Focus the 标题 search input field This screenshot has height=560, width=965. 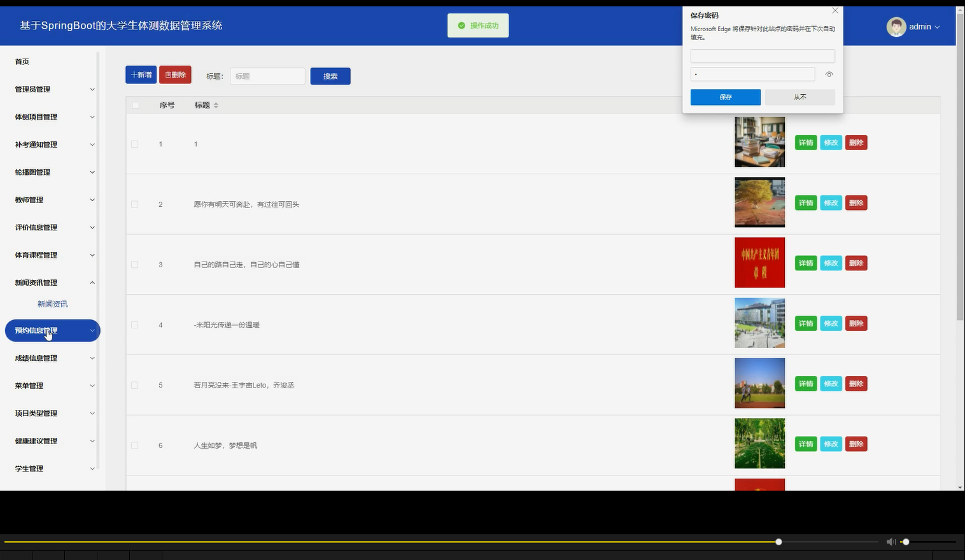pos(267,76)
